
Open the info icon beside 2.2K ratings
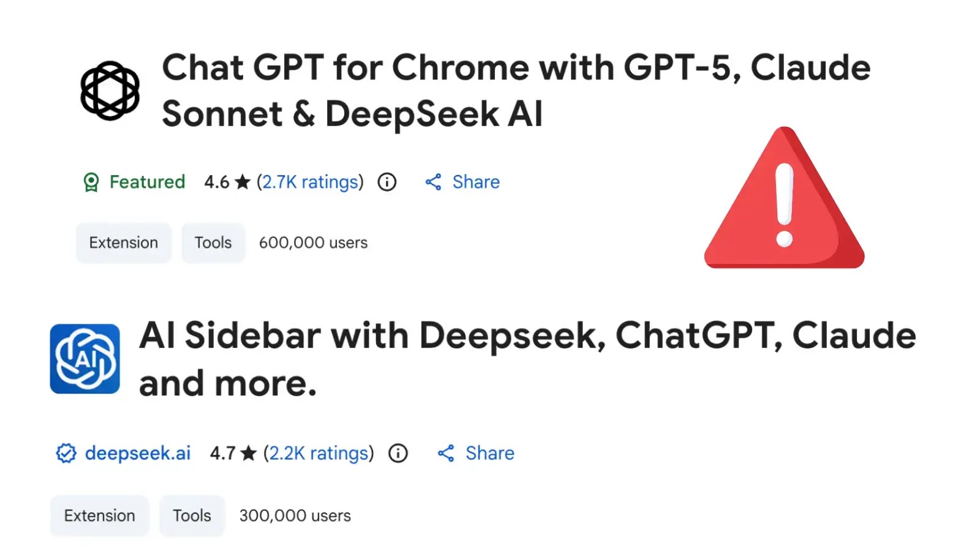pyautogui.click(x=398, y=453)
